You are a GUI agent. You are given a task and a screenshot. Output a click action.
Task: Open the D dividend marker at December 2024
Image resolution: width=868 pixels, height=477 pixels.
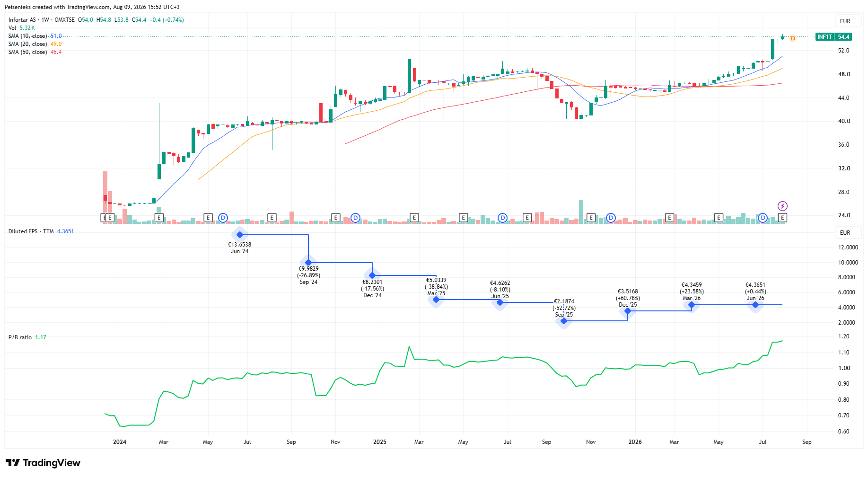pyautogui.click(x=356, y=218)
